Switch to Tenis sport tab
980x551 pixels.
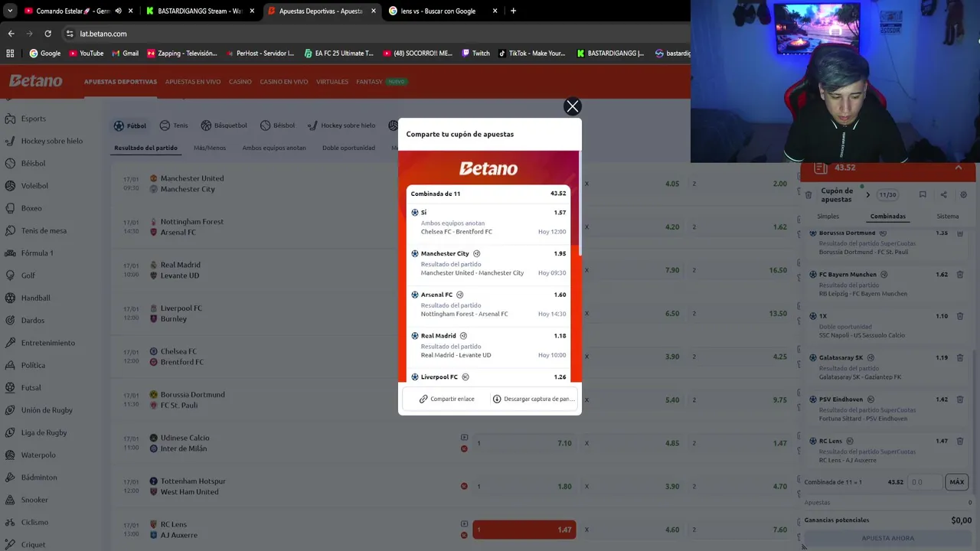click(x=174, y=126)
